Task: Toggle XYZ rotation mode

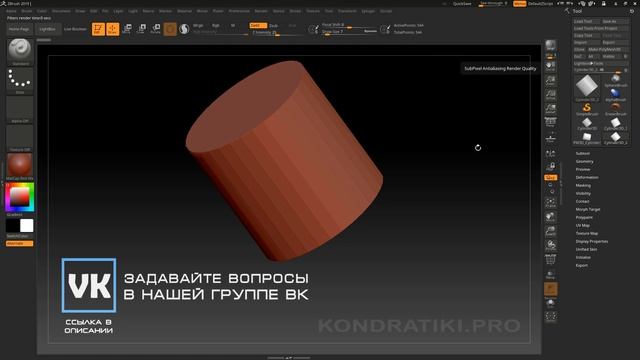Action: coord(551,178)
